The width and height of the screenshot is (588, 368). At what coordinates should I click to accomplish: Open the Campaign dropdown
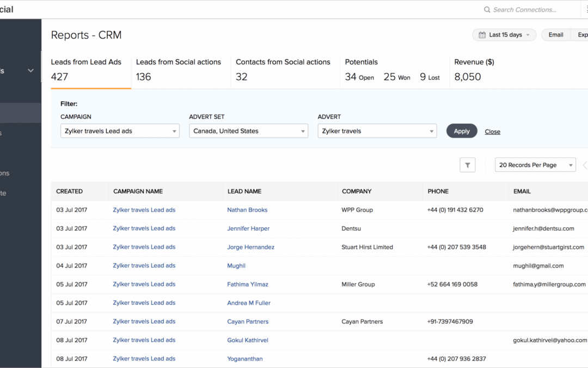pyautogui.click(x=120, y=131)
